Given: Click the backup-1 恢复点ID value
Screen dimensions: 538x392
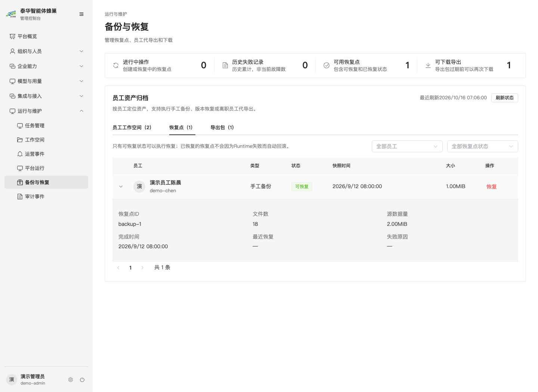Looking at the screenshot, I should pos(130,224).
